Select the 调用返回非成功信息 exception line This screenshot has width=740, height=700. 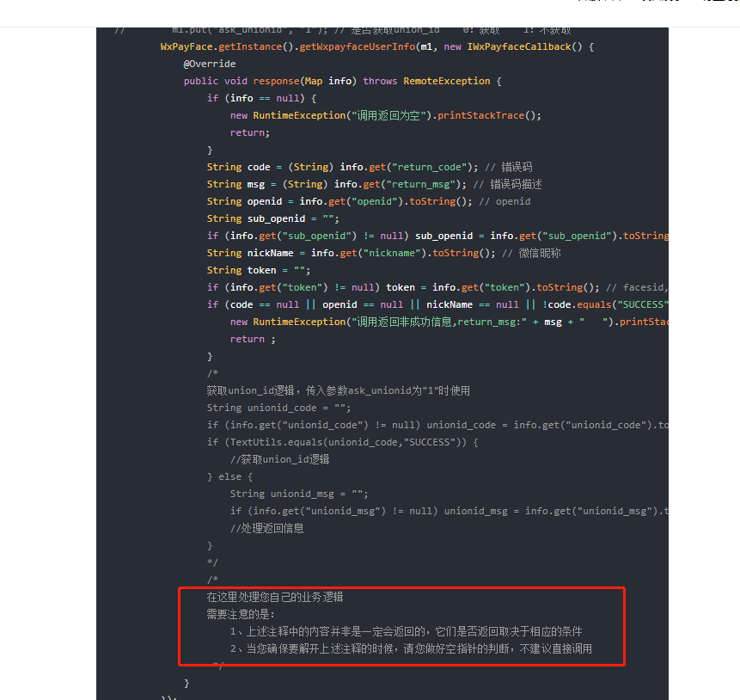[449, 322]
